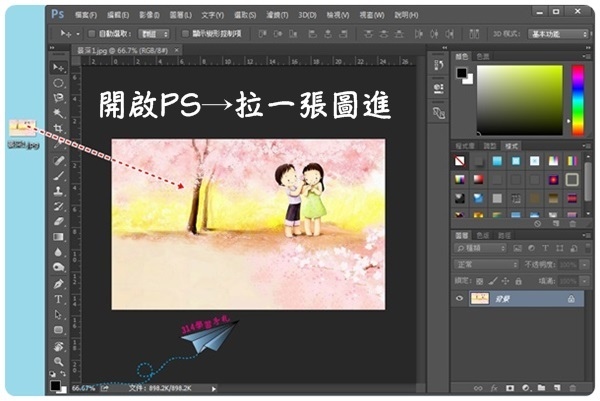Select the History Brush tool
Screen dimensions: 600x401
click(x=59, y=207)
